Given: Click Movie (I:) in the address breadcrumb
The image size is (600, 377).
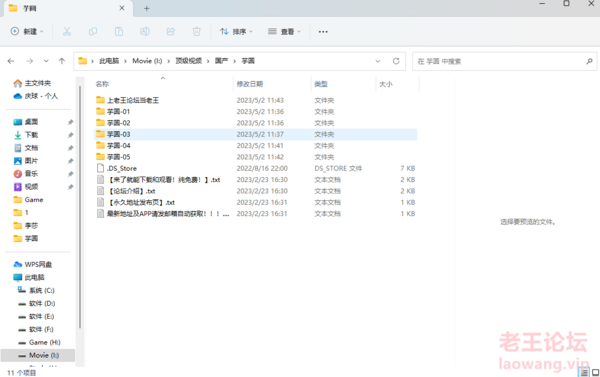Looking at the screenshot, I should click(147, 61).
